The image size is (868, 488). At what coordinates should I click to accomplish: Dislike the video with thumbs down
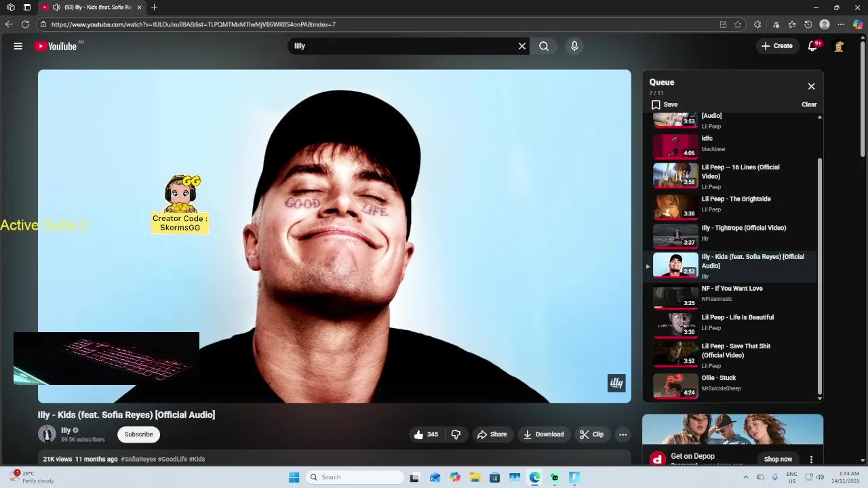[456, 434]
